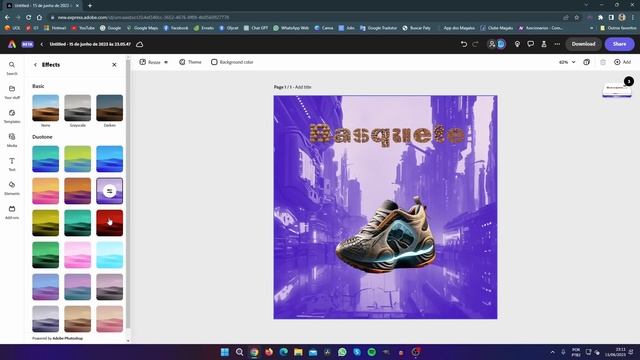Open the Elements panel
The height and width of the screenshot is (360, 640).
pyautogui.click(x=12, y=188)
